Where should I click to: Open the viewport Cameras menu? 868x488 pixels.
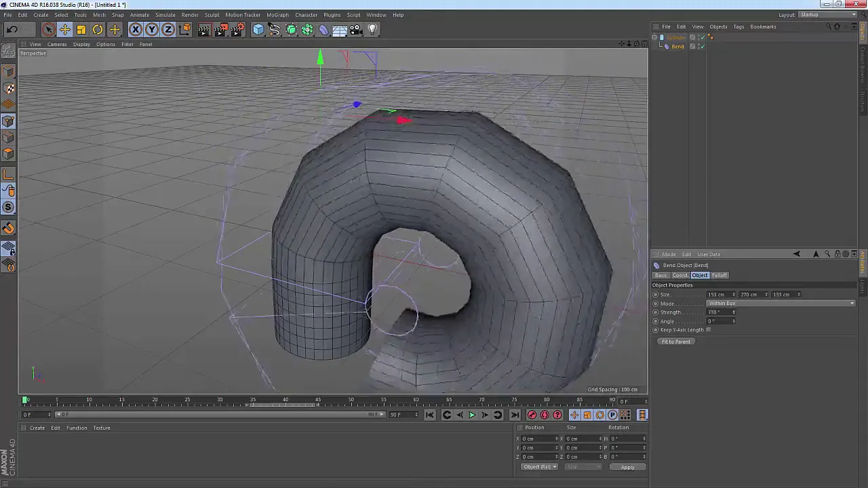57,44
